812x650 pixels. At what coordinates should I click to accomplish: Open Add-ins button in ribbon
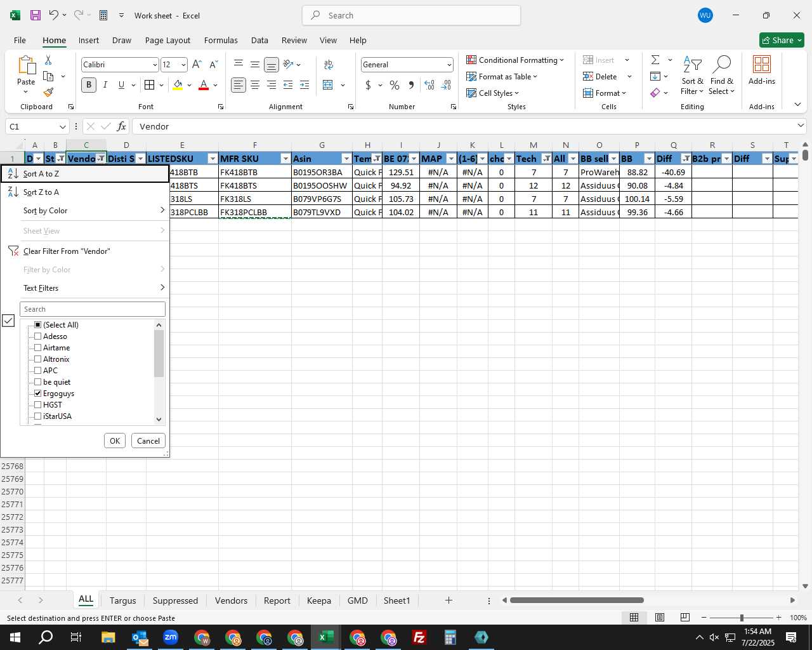pyautogui.click(x=762, y=70)
